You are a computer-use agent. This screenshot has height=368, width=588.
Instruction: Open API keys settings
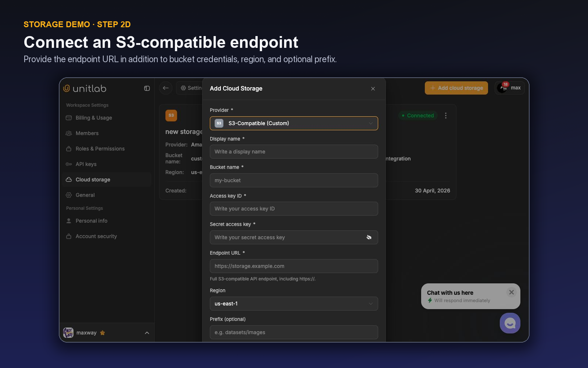click(x=107, y=164)
